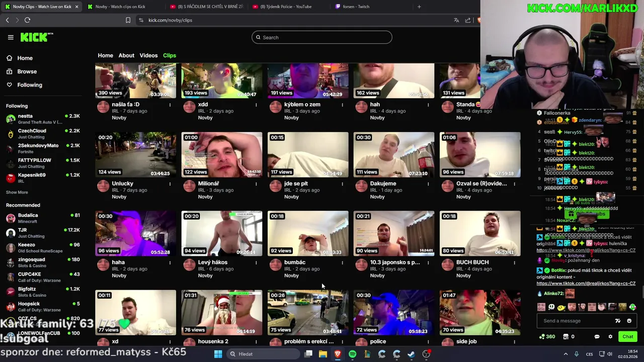Play the 'bumbác' clip thumbnail
The height and width of the screenshot is (362, 644).
(x=308, y=234)
